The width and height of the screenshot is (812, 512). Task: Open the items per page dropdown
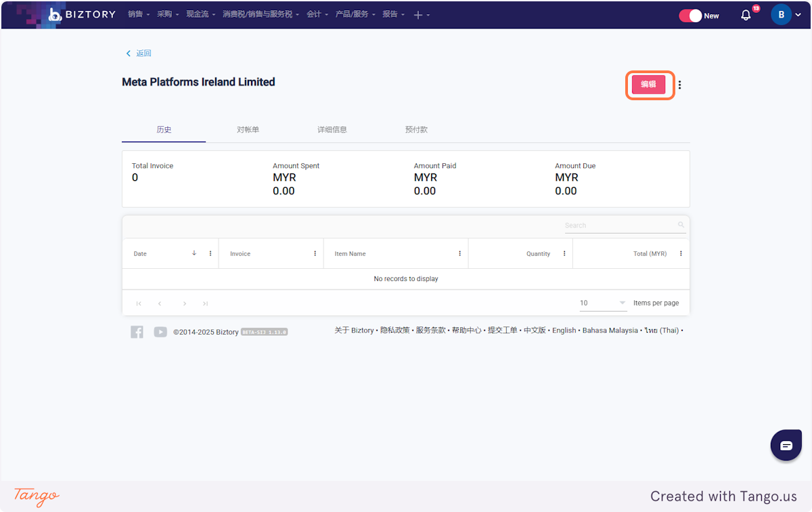(604, 303)
